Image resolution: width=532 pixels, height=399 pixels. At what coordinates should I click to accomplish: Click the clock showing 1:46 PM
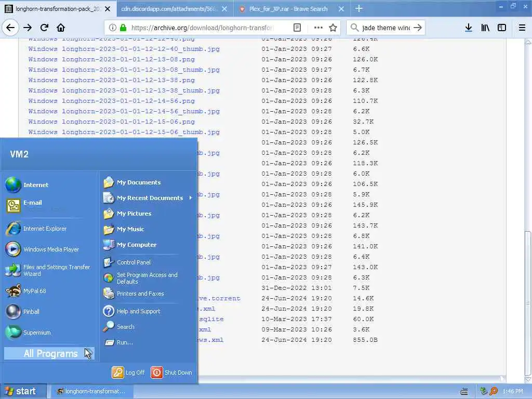pos(513,392)
